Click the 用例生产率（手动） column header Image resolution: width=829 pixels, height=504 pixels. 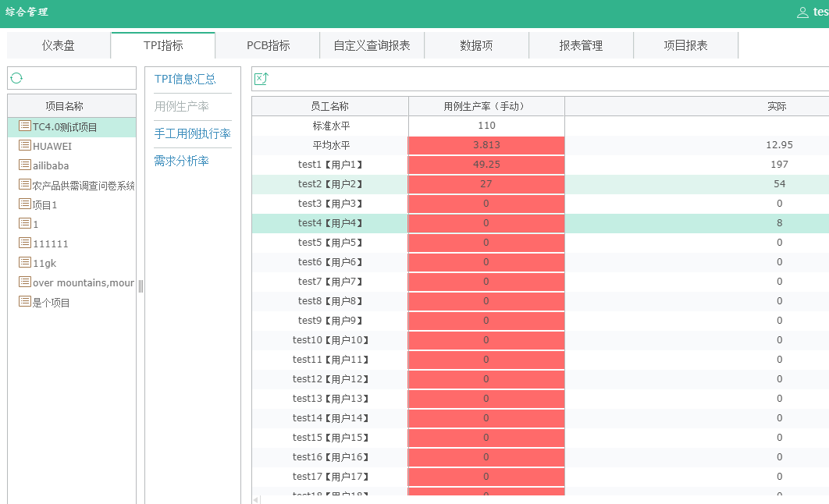[x=486, y=106]
